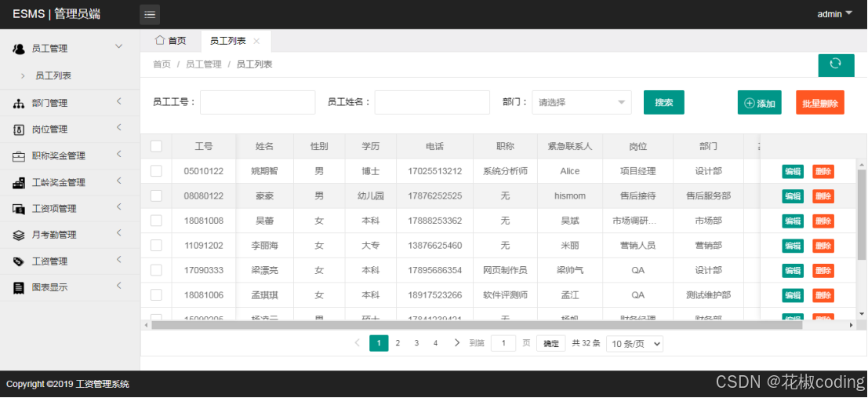This screenshot has height=398, width=868.
Task: Open the 月考勤管理 sidebar menu
Action: [70, 235]
